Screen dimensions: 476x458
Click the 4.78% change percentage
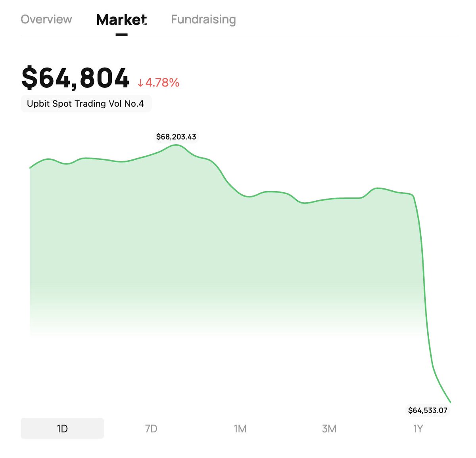point(162,82)
